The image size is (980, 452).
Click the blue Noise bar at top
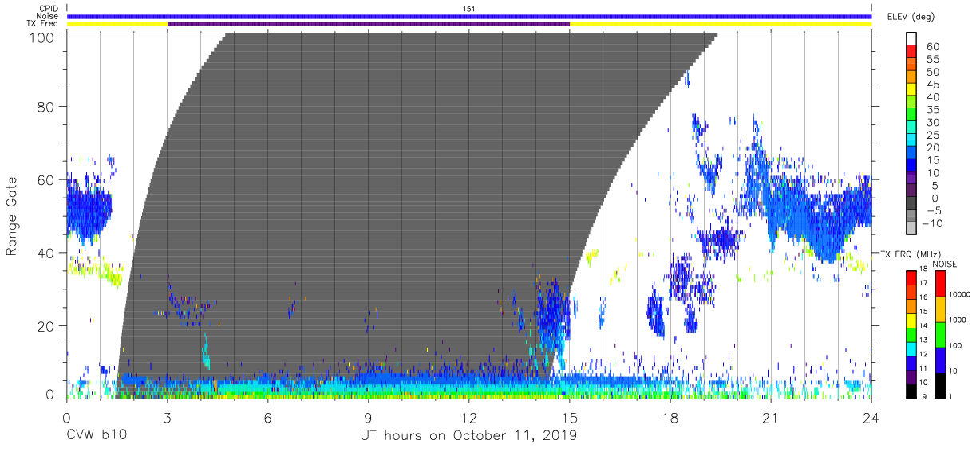[x=469, y=16]
